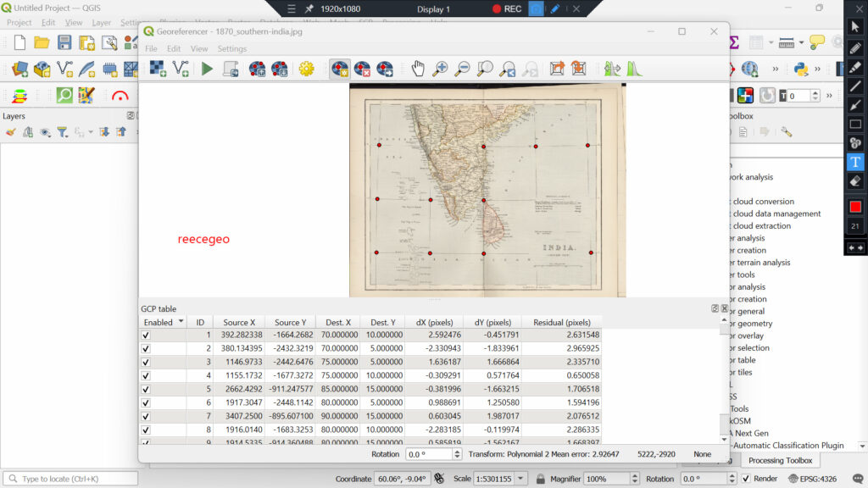Sort GCP table by Residual (pixels) header
This screenshot has width=868, height=488.
[561, 322]
